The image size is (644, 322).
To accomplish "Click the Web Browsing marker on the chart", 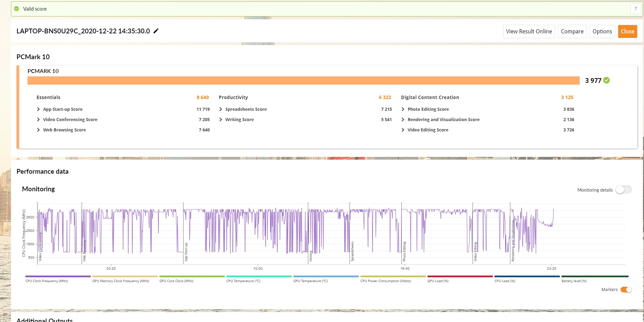I will (x=84, y=251).
